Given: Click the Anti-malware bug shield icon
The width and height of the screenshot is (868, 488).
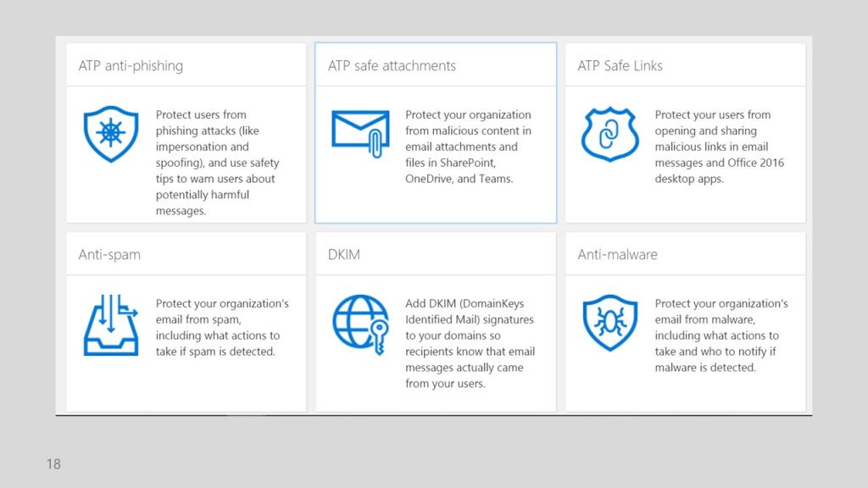Looking at the screenshot, I should (610, 323).
